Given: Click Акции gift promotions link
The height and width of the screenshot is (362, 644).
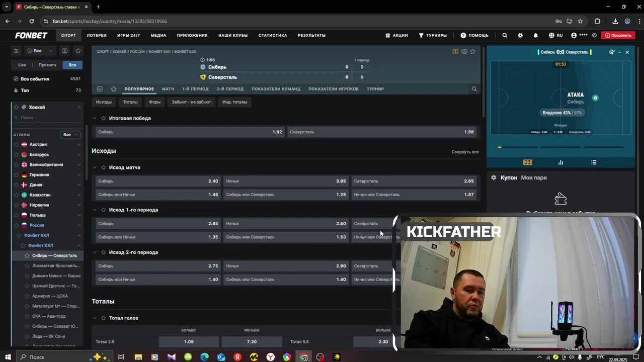Looking at the screenshot, I should [x=396, y=35].
